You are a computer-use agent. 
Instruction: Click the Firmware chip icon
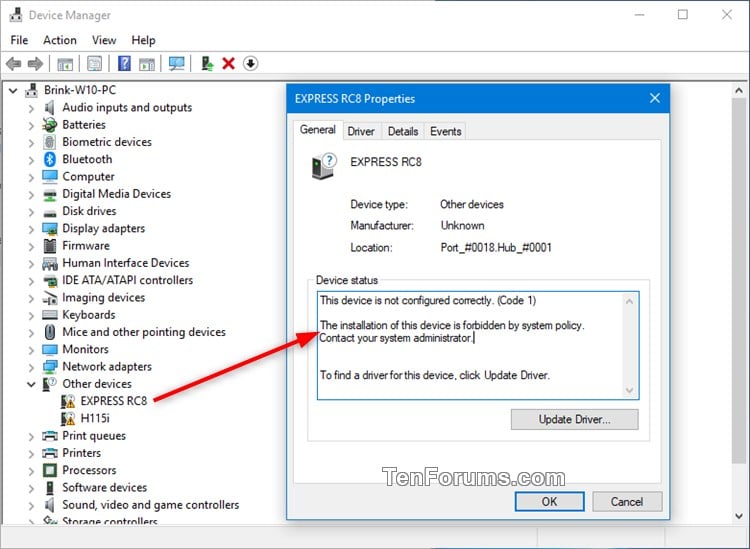tap(50, 246)
